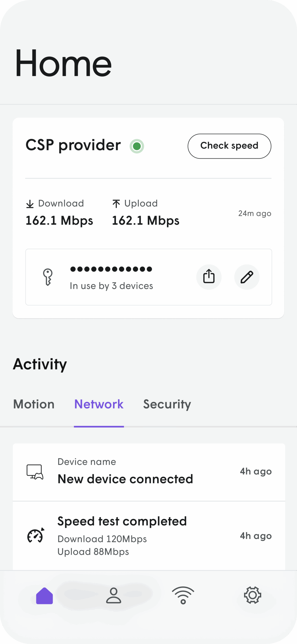The width and height of the screenshot is (297, 644).
Task: Open the Speed test completed entry
Action: (x=122, y=521)
